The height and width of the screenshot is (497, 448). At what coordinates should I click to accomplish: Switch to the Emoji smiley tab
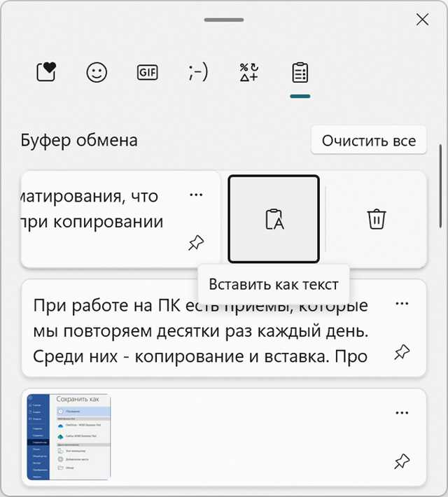click(97, 72)
